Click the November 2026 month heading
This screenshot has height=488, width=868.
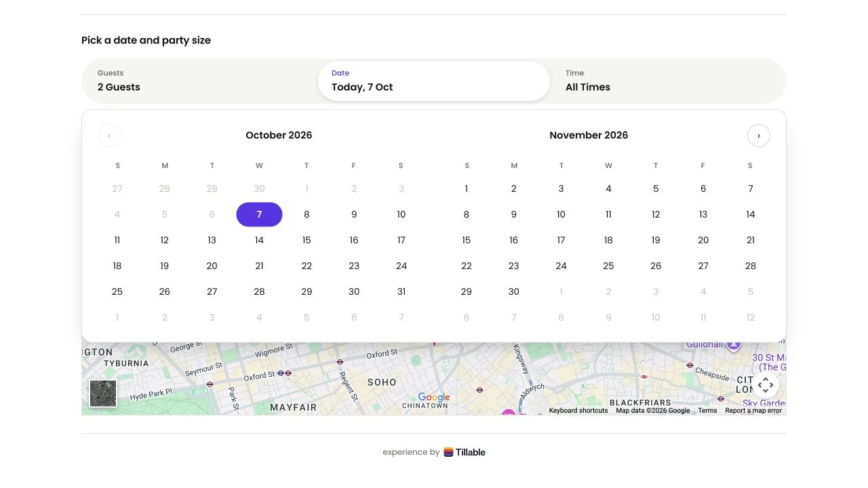589,135
